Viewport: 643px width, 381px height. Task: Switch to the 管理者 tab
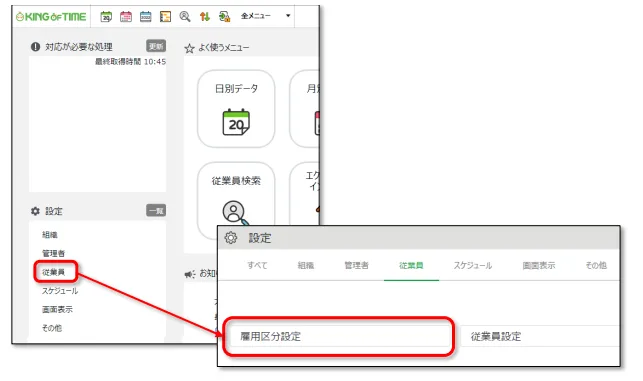(x=356, y=265)
